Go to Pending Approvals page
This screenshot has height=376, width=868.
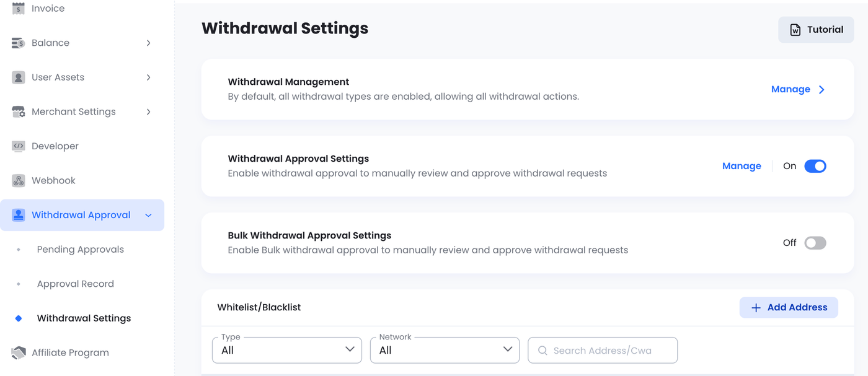(81, 250)
